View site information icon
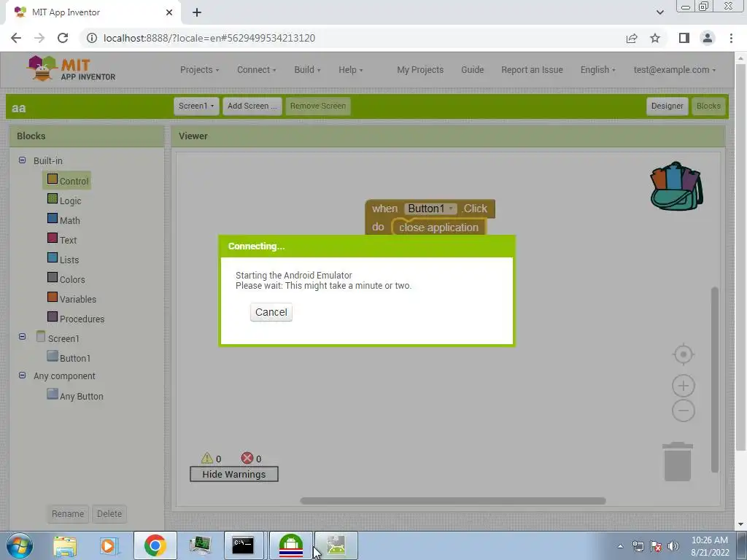 point(91,38)
